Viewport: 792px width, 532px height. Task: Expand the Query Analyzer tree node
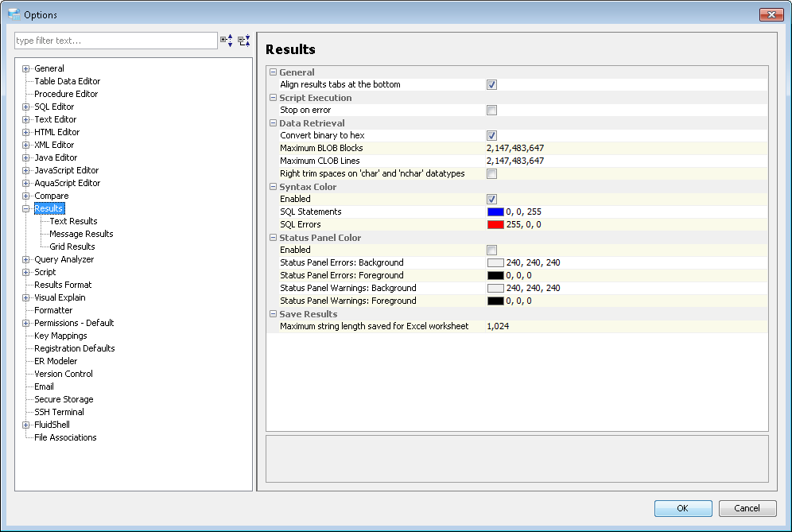[25, 260]
